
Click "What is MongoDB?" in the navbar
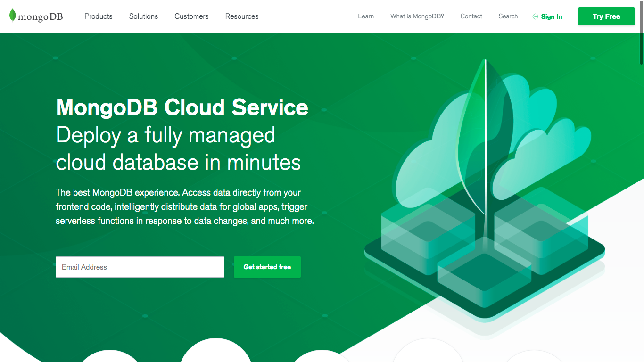coord(417,16)
